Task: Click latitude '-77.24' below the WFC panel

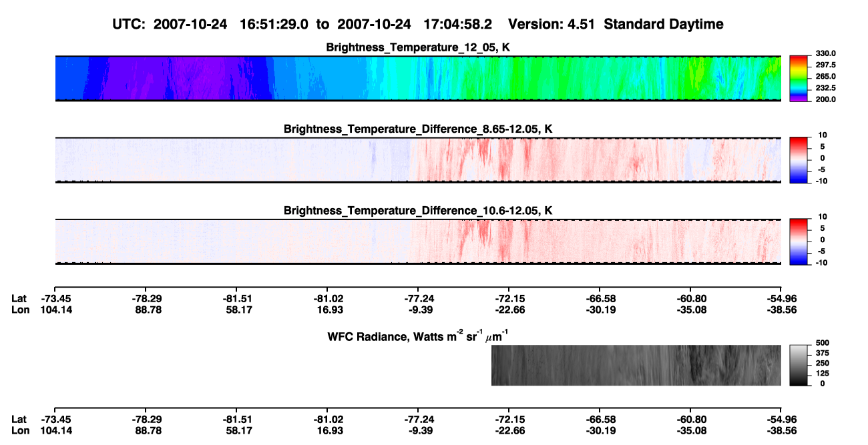Action: [419, 419]
